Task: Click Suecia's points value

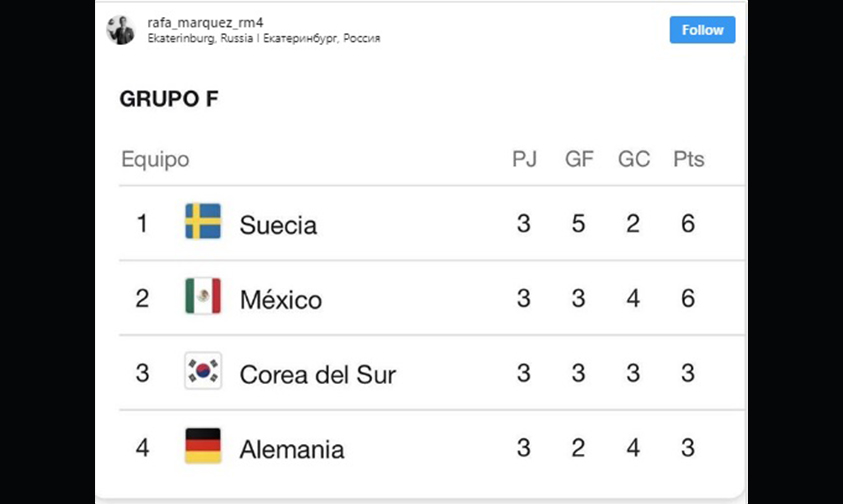Action: pos(688,223)
